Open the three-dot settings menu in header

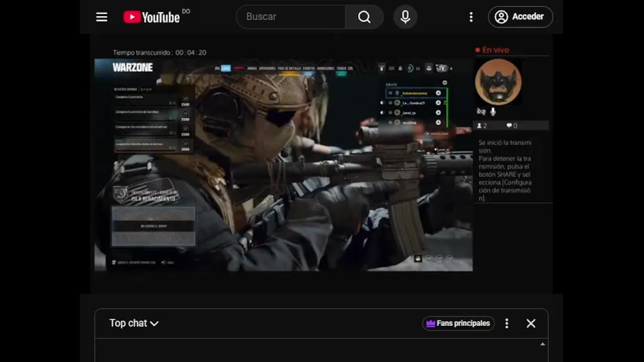tap(471, 17)
